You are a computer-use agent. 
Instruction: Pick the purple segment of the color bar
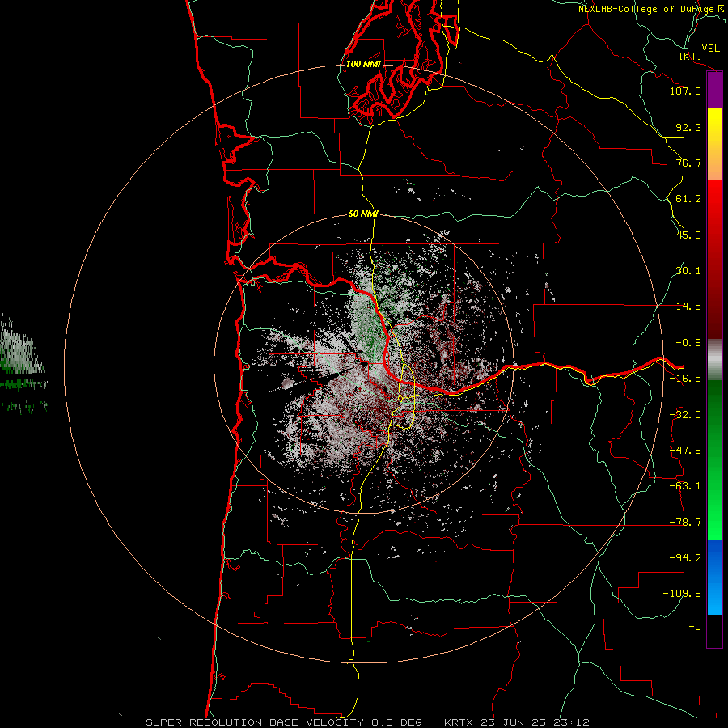tap(714, 91)
